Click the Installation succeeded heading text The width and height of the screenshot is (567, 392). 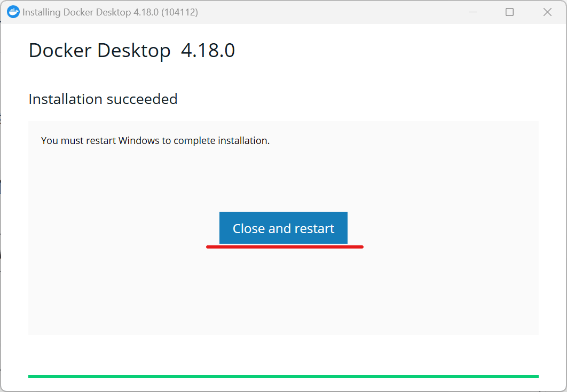103,99
